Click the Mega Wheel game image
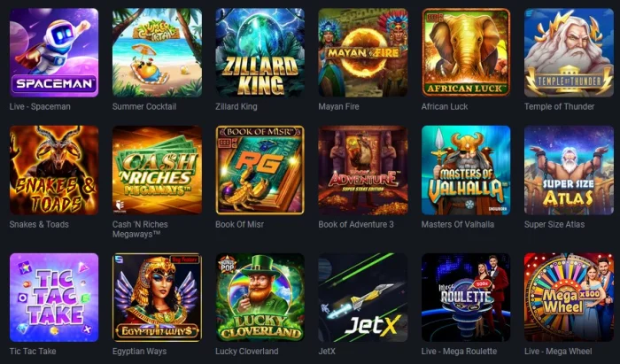Image resolution: width=620 pixels, height=364 pixels. coord(569,298)
